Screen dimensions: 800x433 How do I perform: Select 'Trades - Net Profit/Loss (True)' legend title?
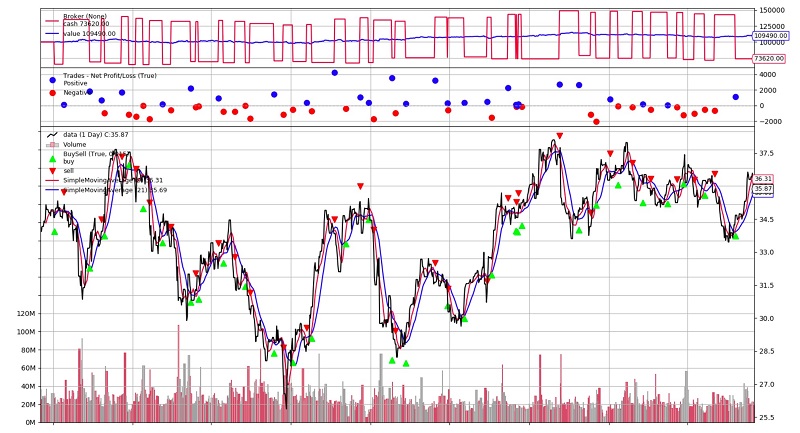point(110,76)
